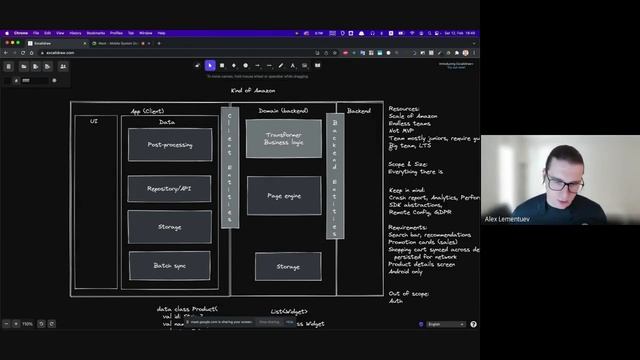The height and width of the screenshot is (360, 640).
Task: Open the Help menu
Action: coord(162,33)
